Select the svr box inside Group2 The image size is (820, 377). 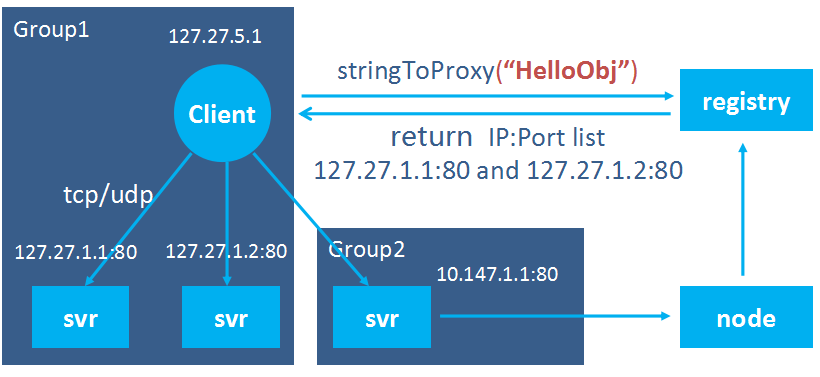(382, 317)
